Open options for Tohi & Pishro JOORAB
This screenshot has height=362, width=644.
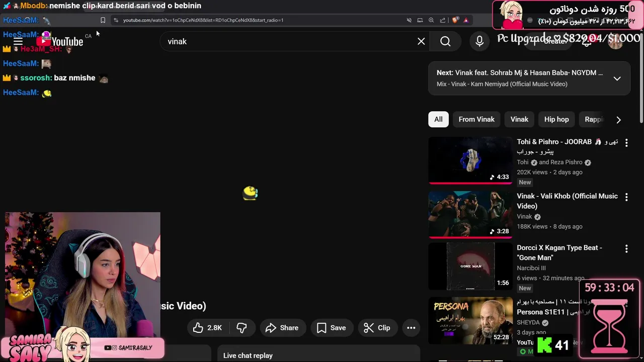626,143
